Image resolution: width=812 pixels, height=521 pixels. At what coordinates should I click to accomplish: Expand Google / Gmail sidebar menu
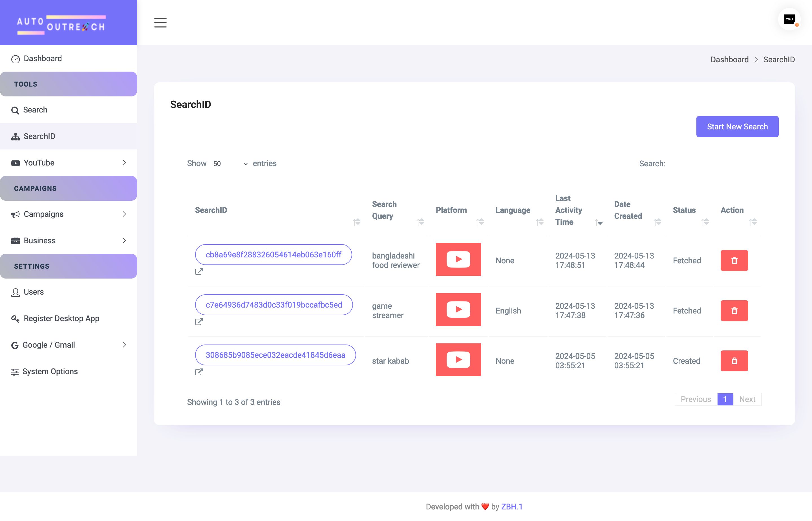[x=68, y=345]
